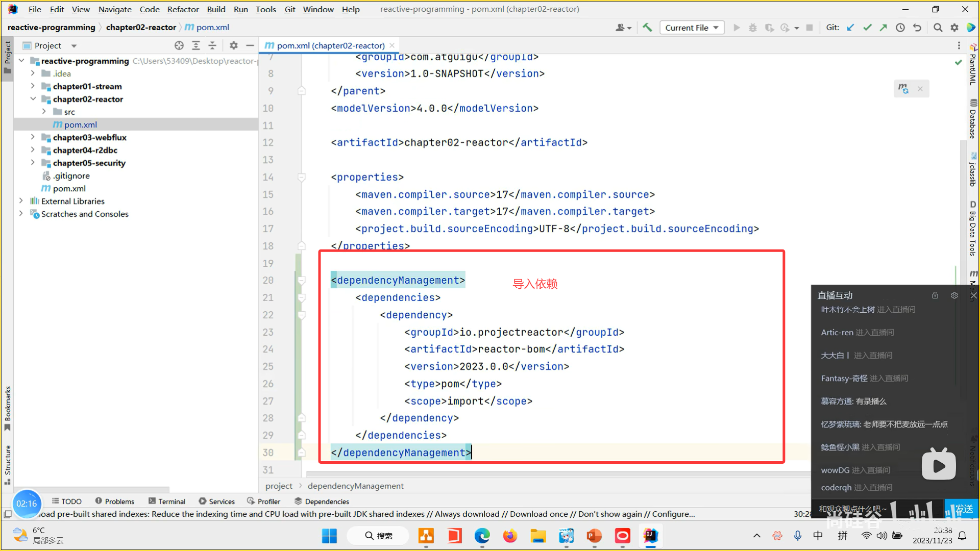Click Configure link in status notification
This screenshot has height=551, width=980.
click(x=673, y=514)
